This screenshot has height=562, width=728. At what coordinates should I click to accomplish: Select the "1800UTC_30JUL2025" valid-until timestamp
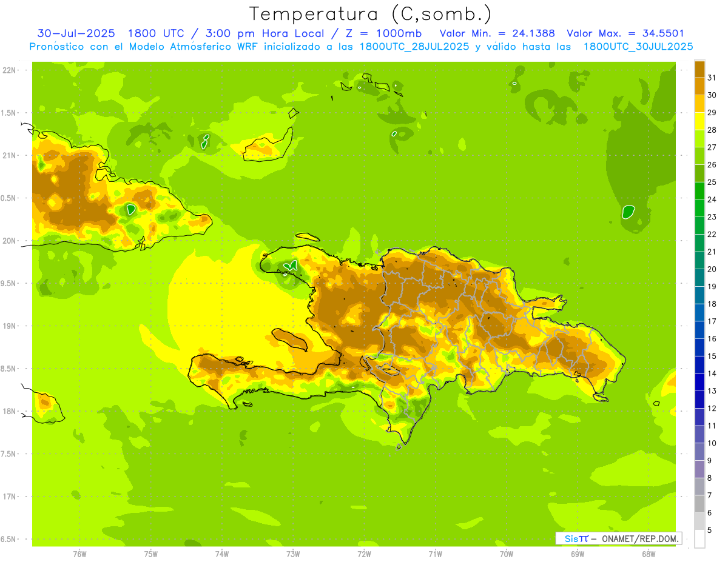[x=638, y=46]
